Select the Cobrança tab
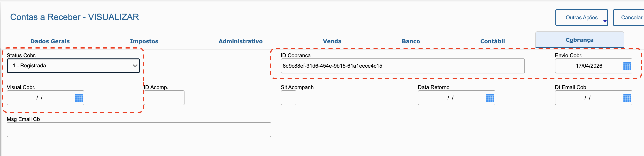 tap(579, 40)
